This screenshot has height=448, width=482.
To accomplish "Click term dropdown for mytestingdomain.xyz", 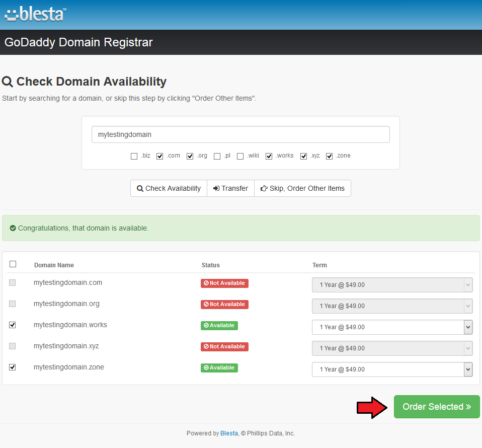I will [x=392, y=348].
